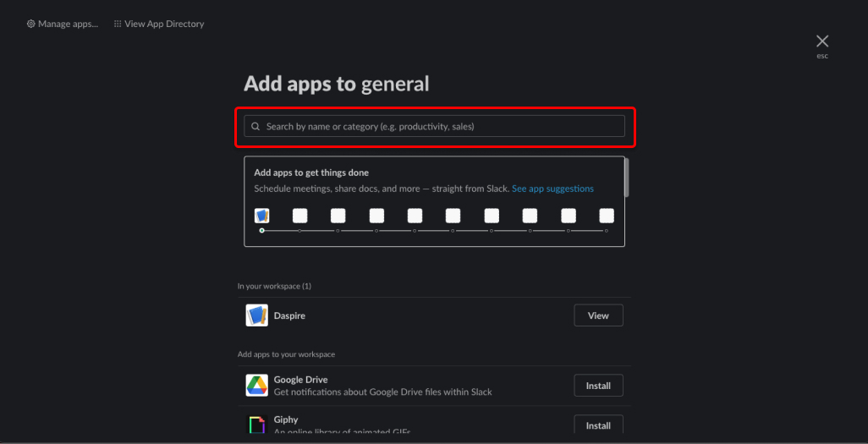Click the Google Drive logo icon

tap(257, 386)
